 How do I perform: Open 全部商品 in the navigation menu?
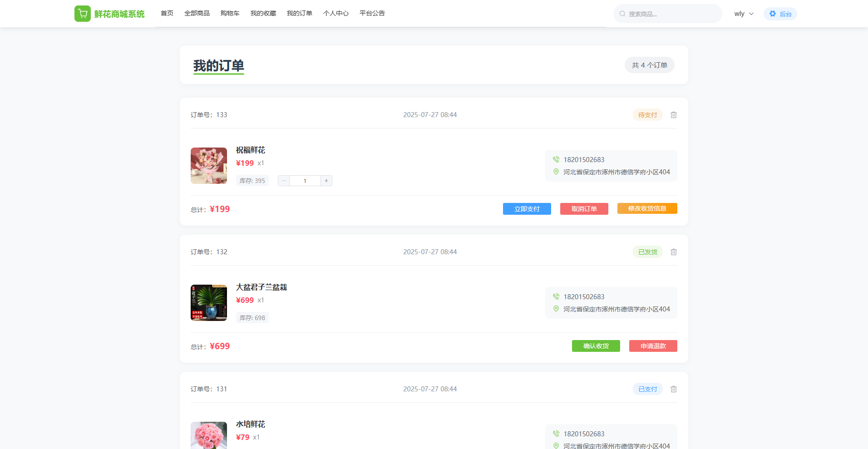(x=197, y=14)
